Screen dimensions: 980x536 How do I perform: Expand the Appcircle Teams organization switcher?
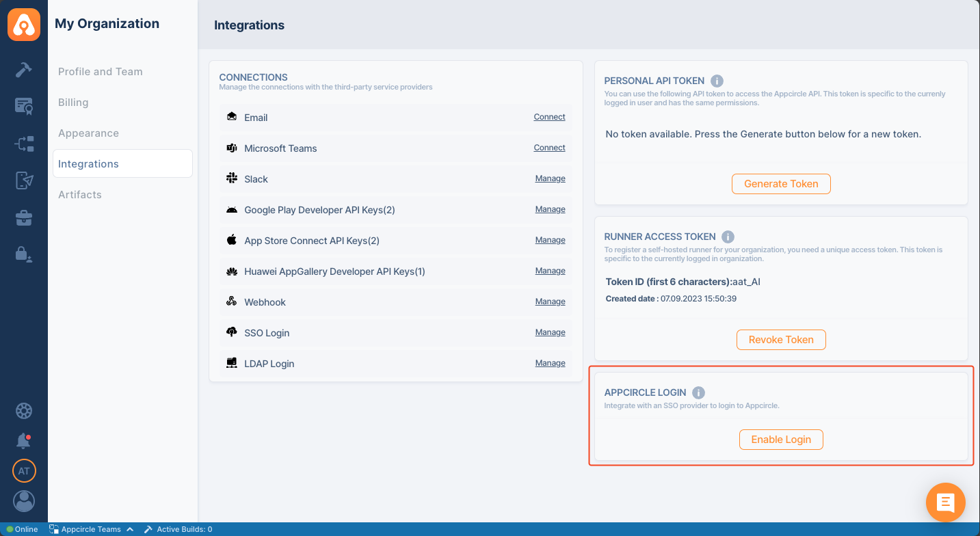91,529
